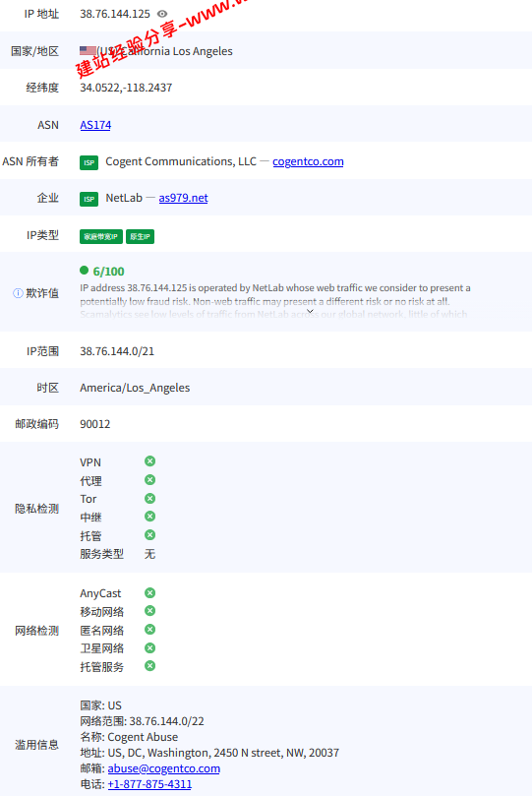Open the AS174 link
This screenshot has height=796, width=532.
pyautogui.click(x=95, y=125)
